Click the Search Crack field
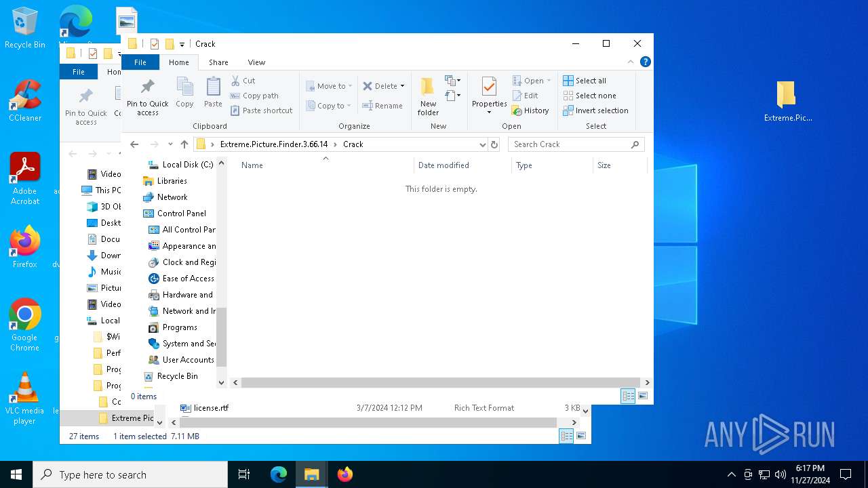 click(x=576, y=144)
